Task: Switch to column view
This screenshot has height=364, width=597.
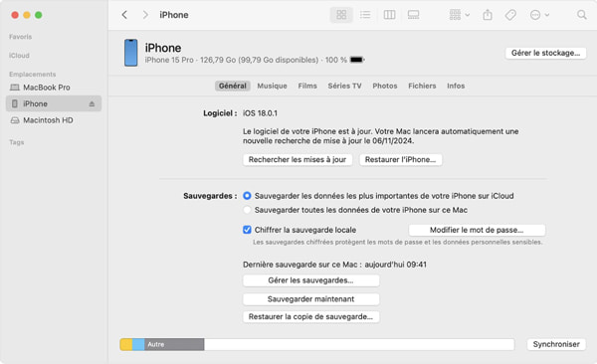Action: (389, 15)
